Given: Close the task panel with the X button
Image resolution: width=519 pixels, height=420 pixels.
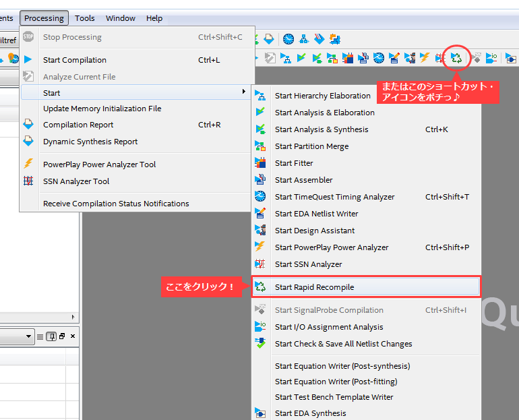Looking at the screenshot, I should pos(73,336).
